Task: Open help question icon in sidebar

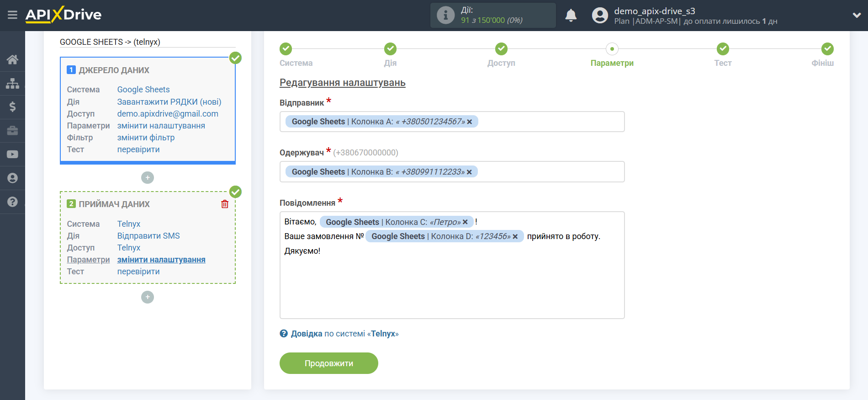Action: pyautogui.click(x=12, y=202)
